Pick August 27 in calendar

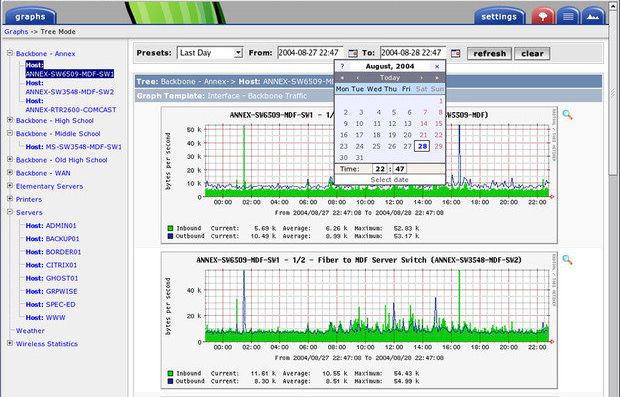tap(407, 146)
